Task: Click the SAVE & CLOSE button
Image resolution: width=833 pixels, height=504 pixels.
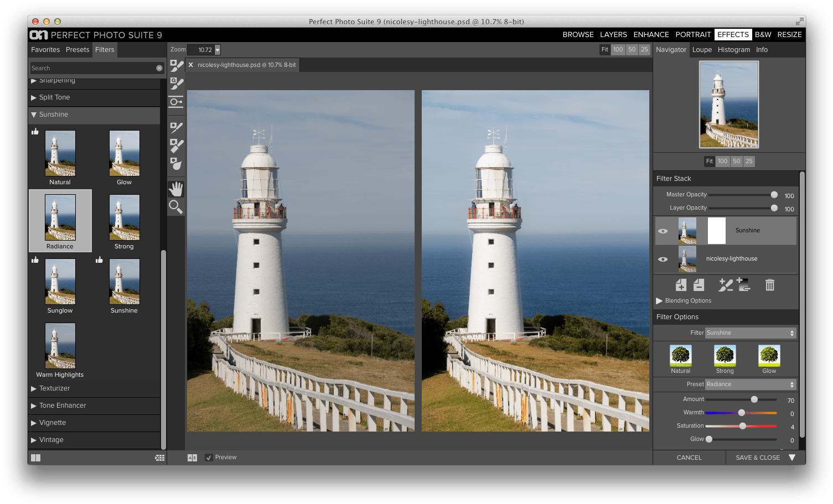Action: tap(757, 457)
